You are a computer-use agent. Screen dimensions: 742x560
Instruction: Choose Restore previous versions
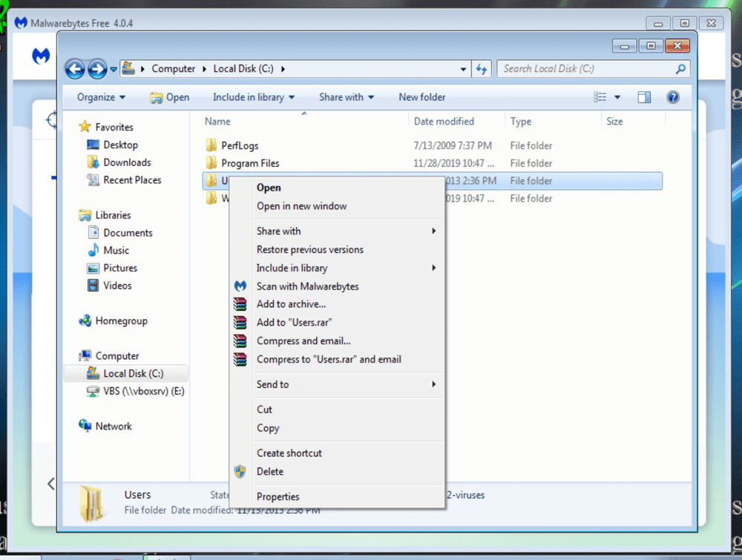click(337, 250)
